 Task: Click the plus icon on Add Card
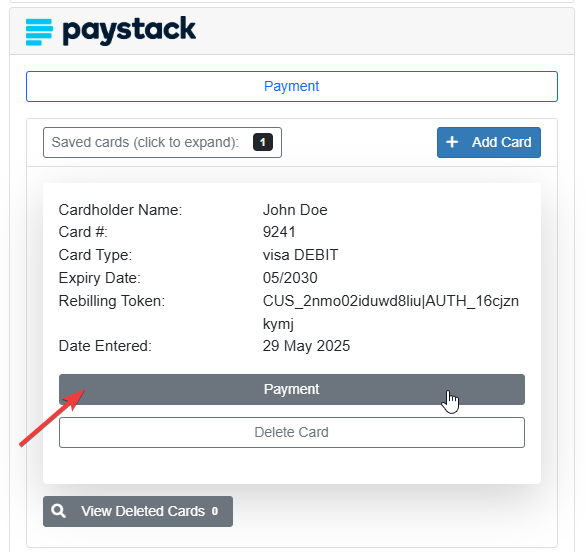pos(452,142)
